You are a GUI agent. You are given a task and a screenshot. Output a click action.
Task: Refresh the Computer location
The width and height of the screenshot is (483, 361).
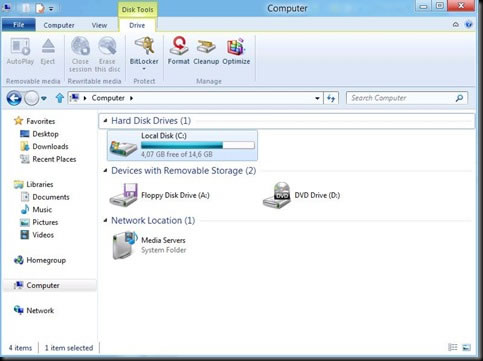331,98
